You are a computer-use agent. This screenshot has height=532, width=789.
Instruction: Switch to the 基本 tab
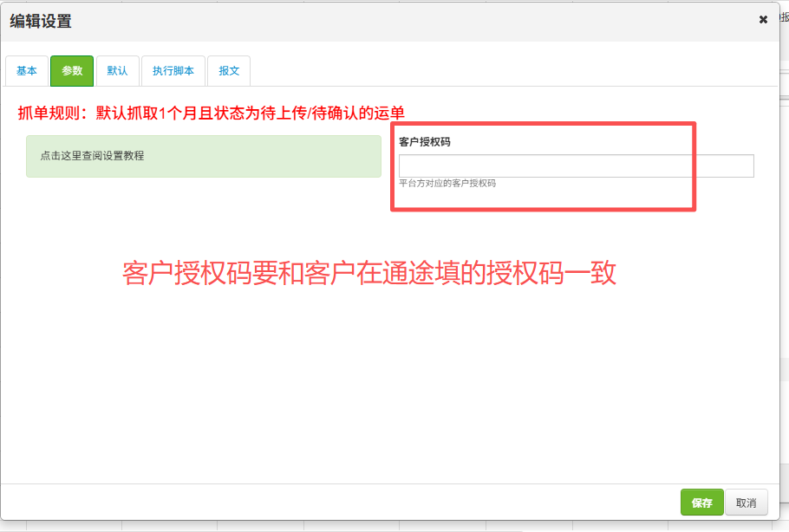coord(27,71)
